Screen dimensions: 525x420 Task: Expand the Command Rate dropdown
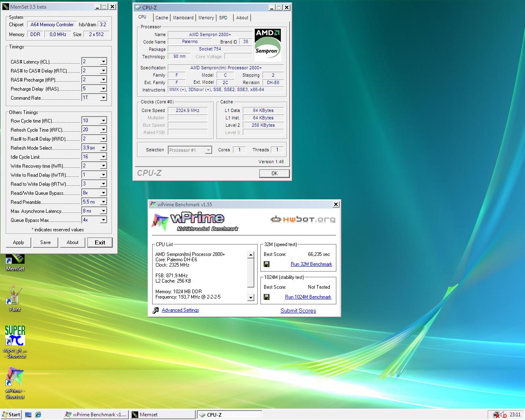pyautogui.click(x=103, y=98)
